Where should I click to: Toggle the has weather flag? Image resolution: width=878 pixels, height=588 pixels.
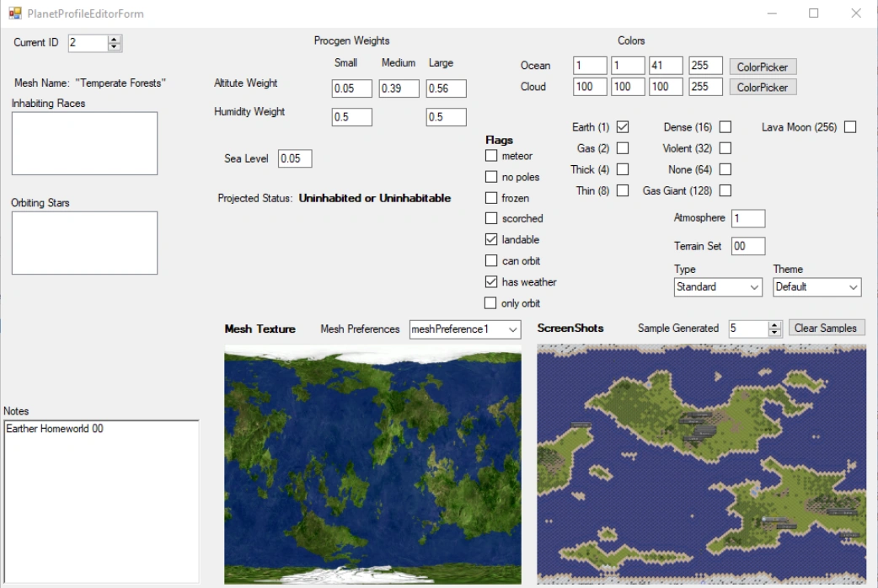491,282
